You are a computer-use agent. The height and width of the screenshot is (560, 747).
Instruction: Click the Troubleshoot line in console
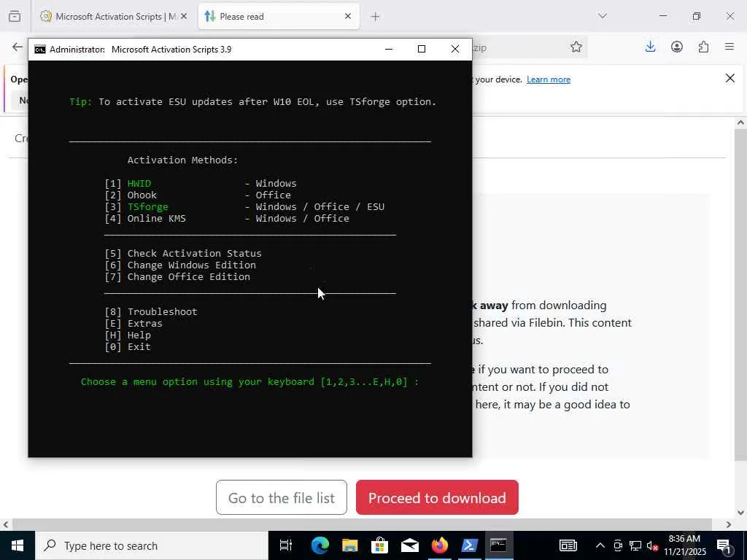(x=151, y=312)
